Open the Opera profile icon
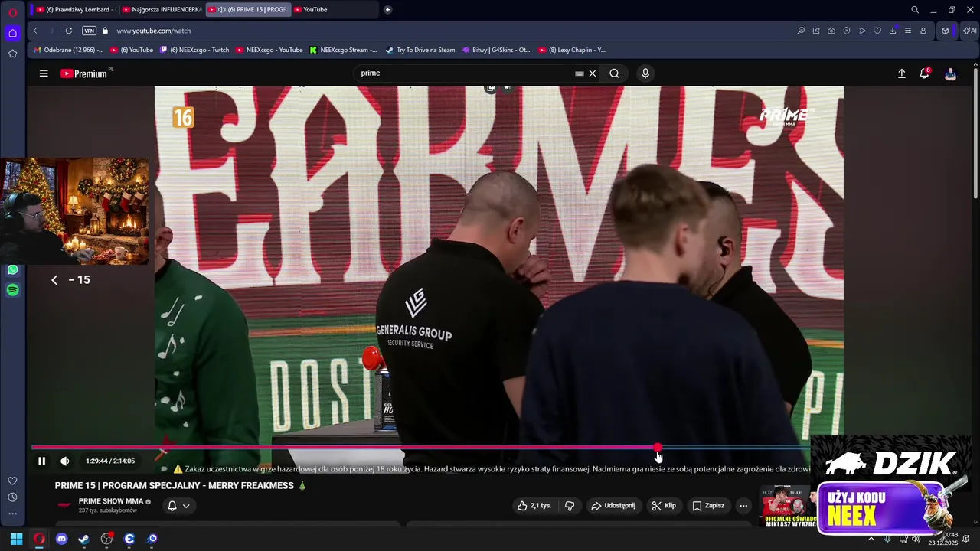980x551 pixels. pyautogui.click(x=923, y=31)
